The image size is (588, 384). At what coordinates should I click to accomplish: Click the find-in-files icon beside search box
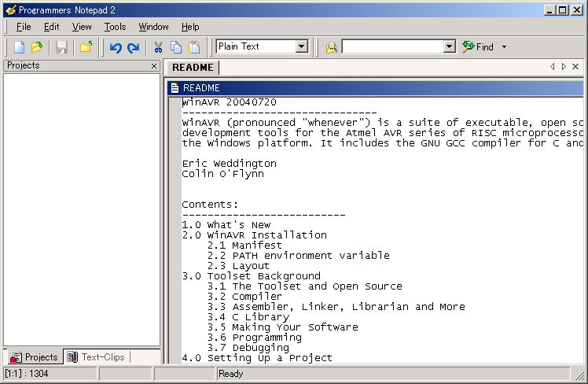331,47
